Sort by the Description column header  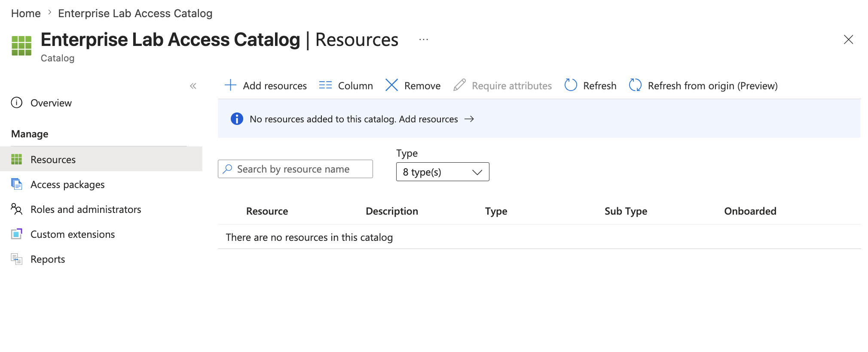(392, 211)
